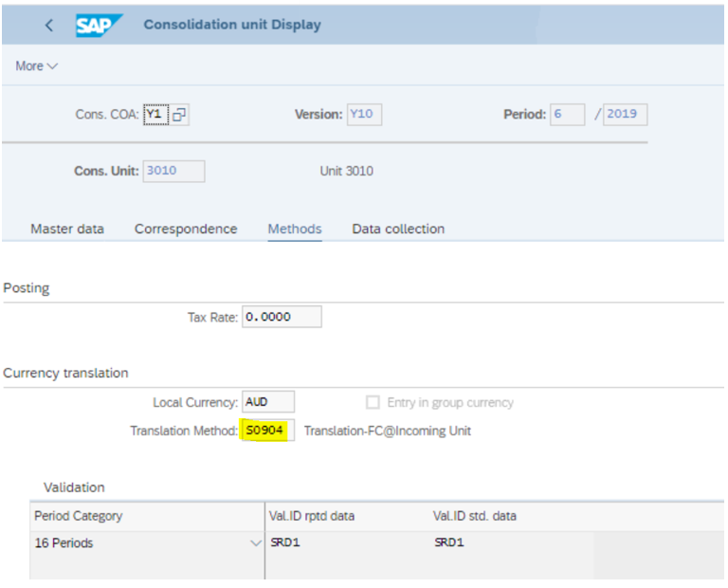Select the Methods tab
The width and height of the screenshot is (728, 588).
[295, 229]
